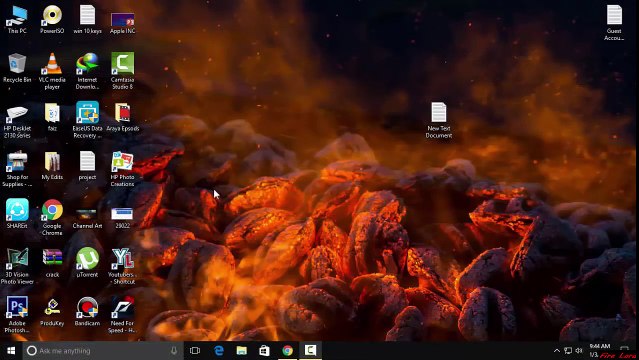
Task: Select the Channel Art image file
Action: [x=87, y=219]
